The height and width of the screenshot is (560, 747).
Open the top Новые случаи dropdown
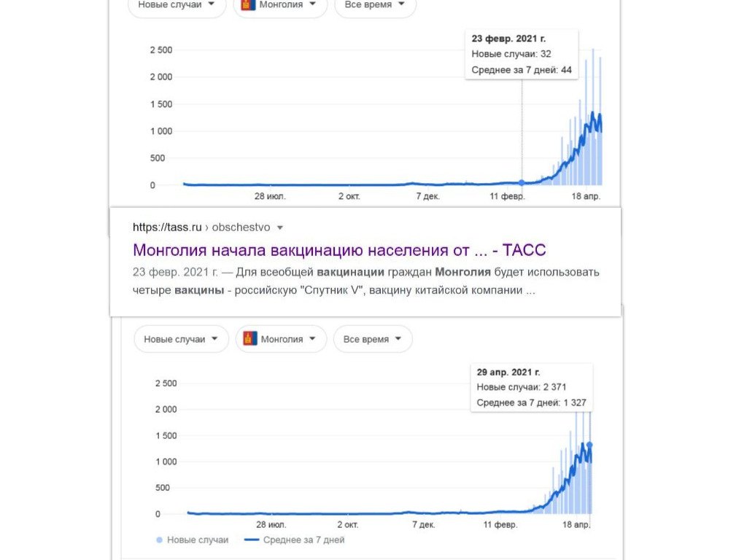177,5
